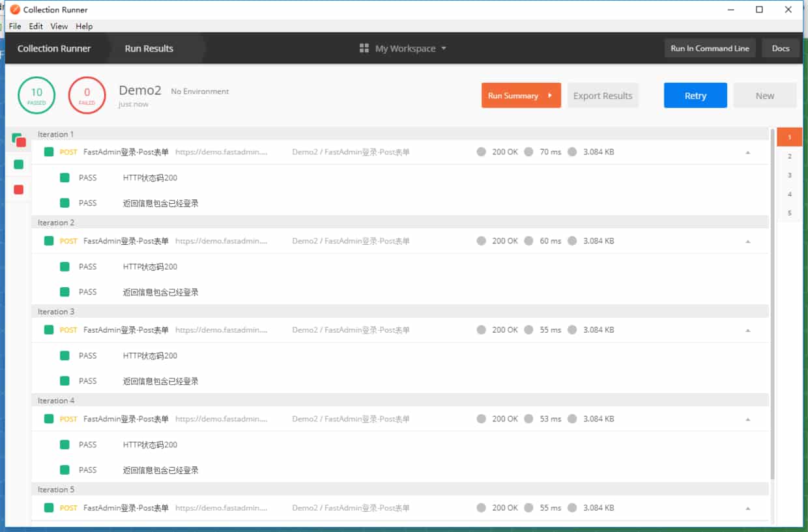This screenshot has width=808, height=532.
Task: Click time dot beside 70 ms
Action: pos(528,152)
